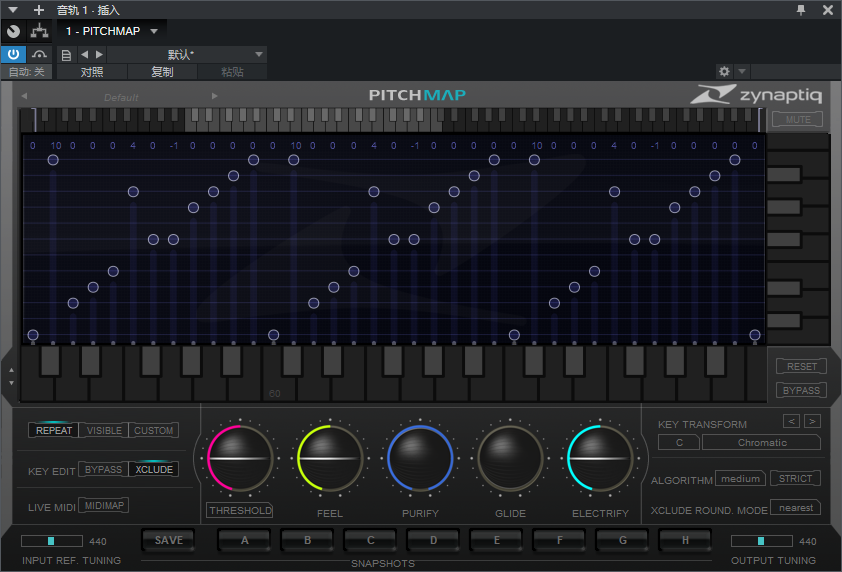The height and width of the screenshot is (572, 842).
Task: Toggle KEY EDIT XCLUDE
Action: pos(154,469)
